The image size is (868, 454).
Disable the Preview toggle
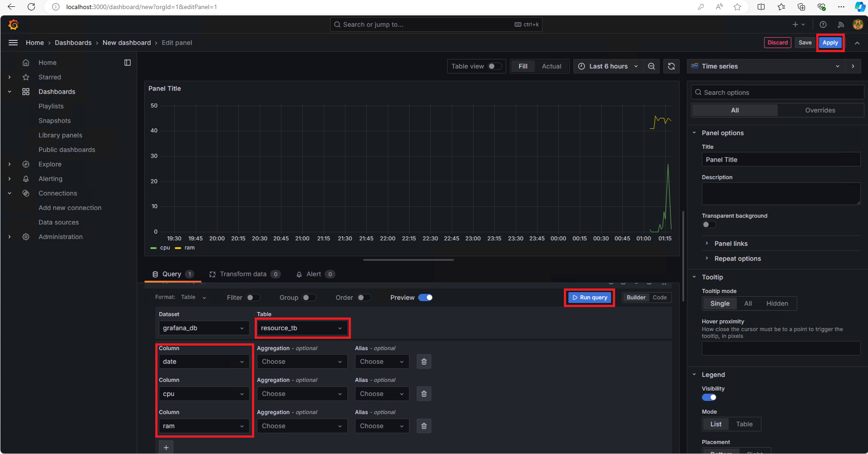425,298
